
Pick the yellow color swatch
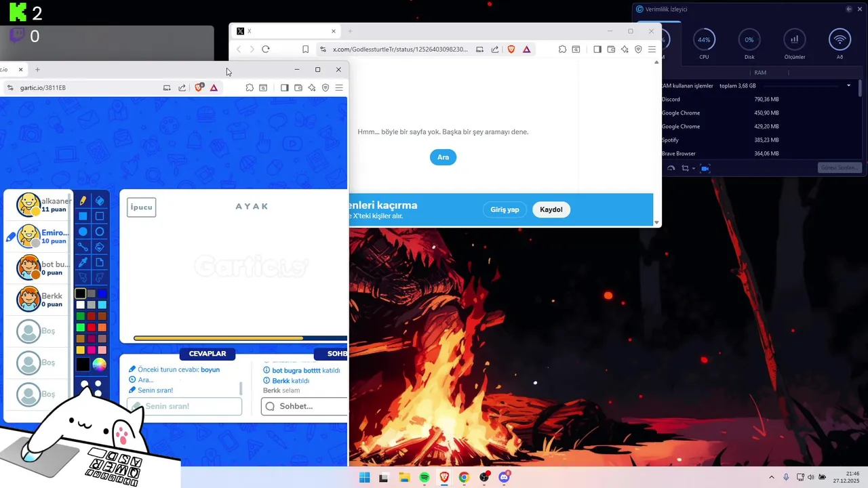point(81,350)
